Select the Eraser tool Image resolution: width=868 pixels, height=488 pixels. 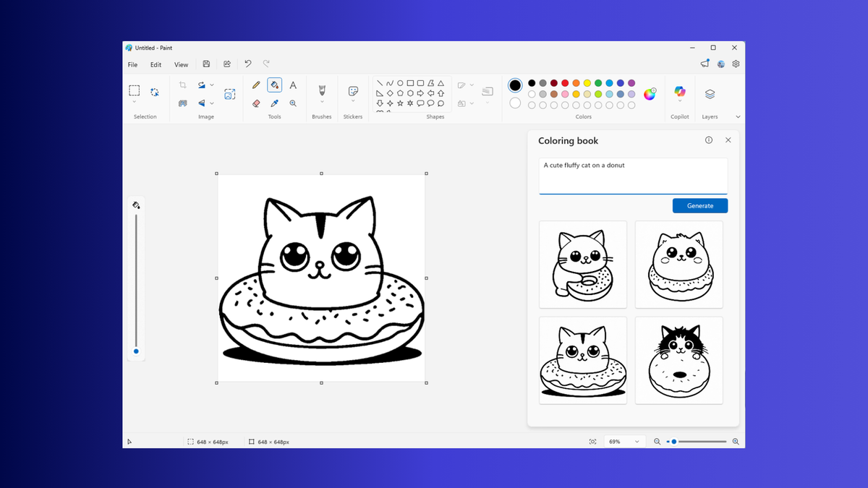(256, 104)
